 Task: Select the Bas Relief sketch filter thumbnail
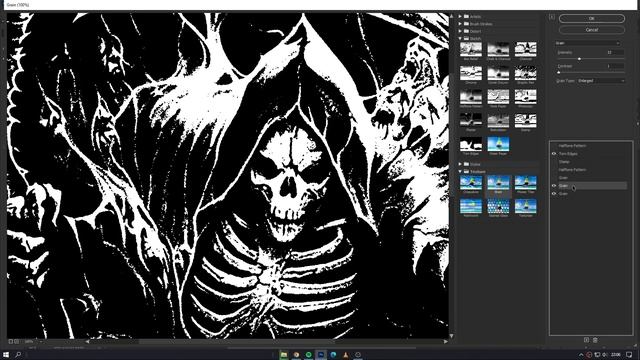tap(471, 49)
